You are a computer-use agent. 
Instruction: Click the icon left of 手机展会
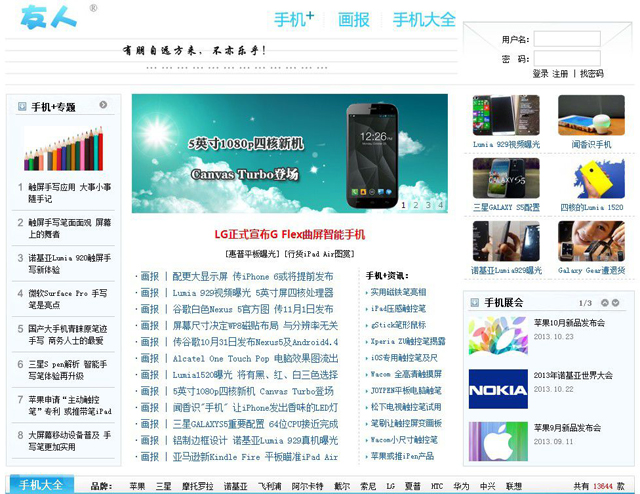(475, 303)
